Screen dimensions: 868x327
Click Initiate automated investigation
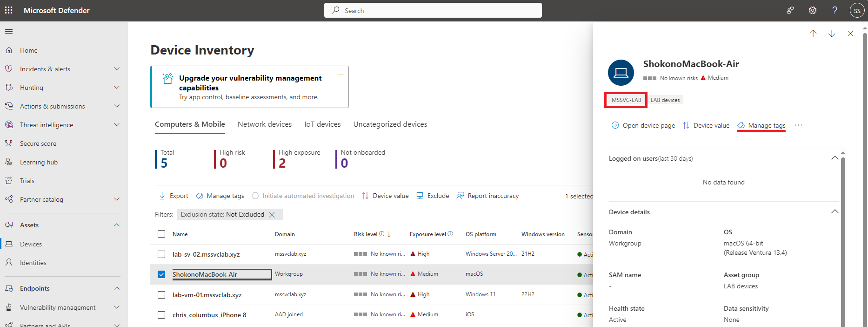pos(303,196)
